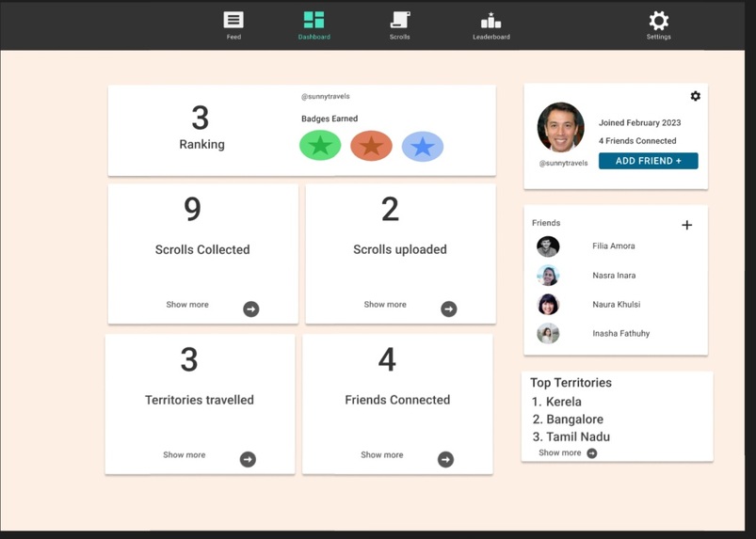Click the gear icon on profile card
The image size is (756, 539).
(x=695, y=96)
